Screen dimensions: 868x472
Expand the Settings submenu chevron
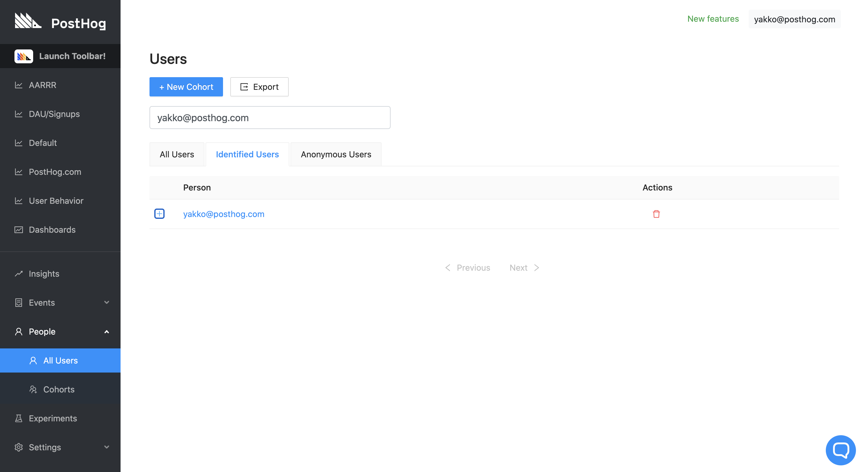pyautogui.click(x=106, y=447)
